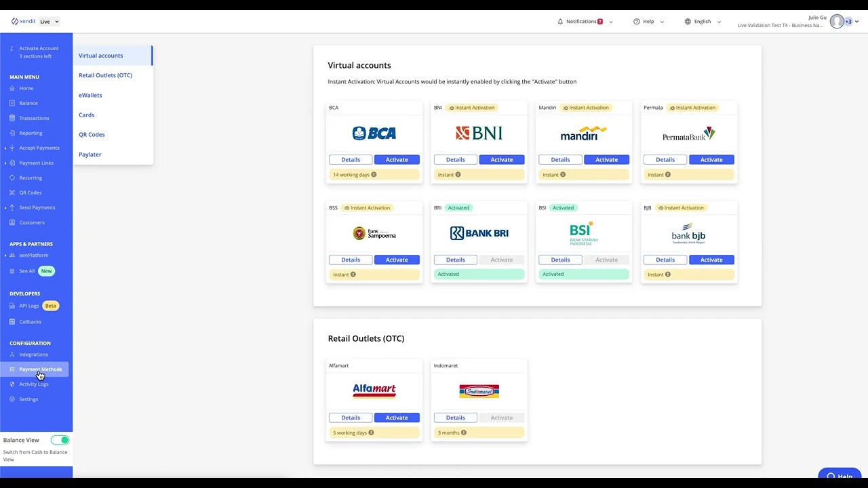This screenshot has height=488, width=868.
Task: Click Details for BSI
Action: [560, 260]
